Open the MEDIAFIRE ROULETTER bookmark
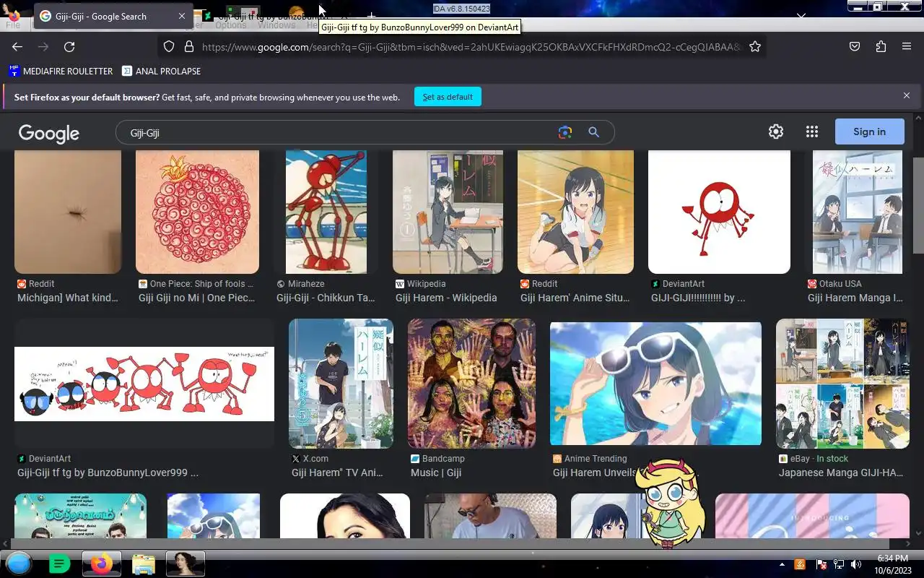924x578 pixels. (61, 71)
